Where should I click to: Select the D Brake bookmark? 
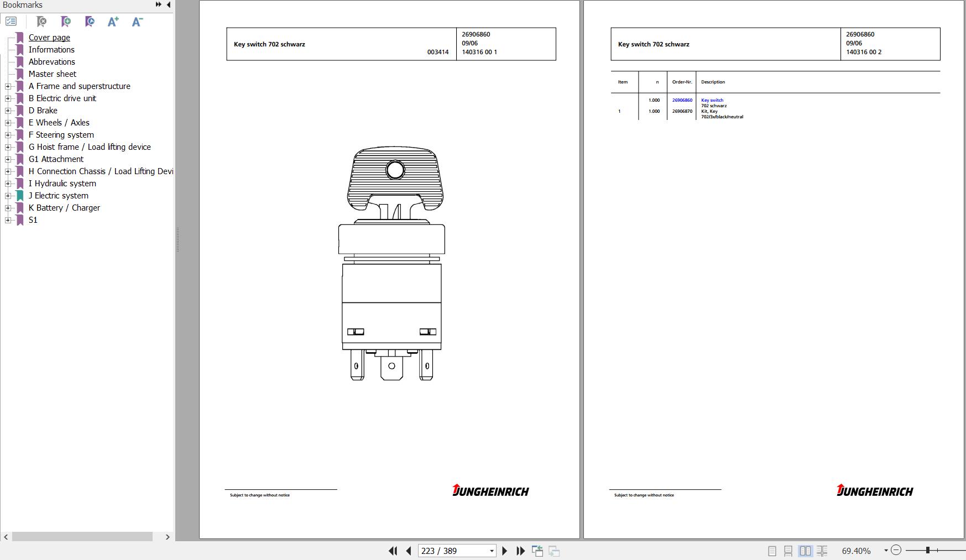(x=43, y=111)
